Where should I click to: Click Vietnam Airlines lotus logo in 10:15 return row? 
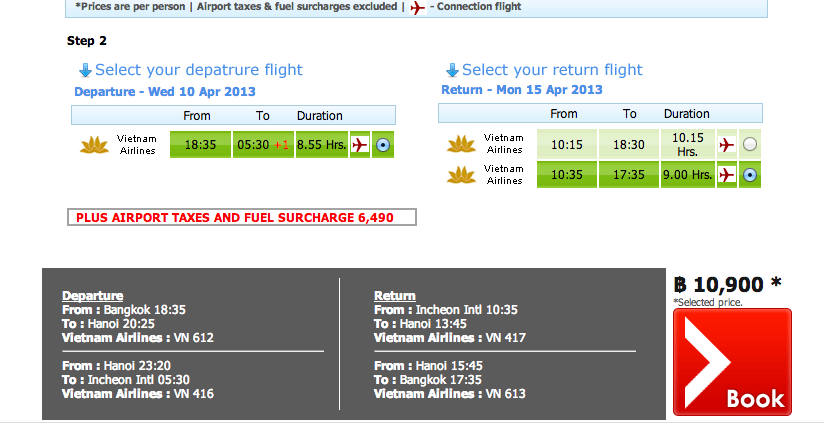pyautogui.click(x=461, y=144)
